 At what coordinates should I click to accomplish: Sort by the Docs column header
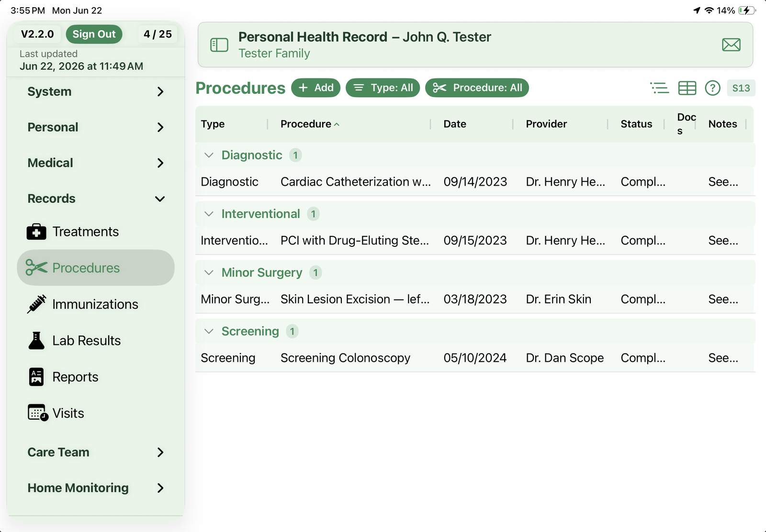coord(686,124)
